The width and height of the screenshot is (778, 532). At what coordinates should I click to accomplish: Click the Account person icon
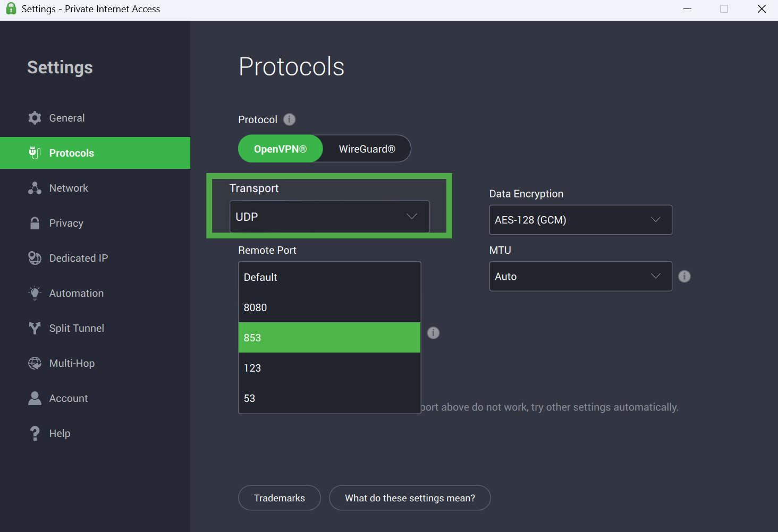35,398
